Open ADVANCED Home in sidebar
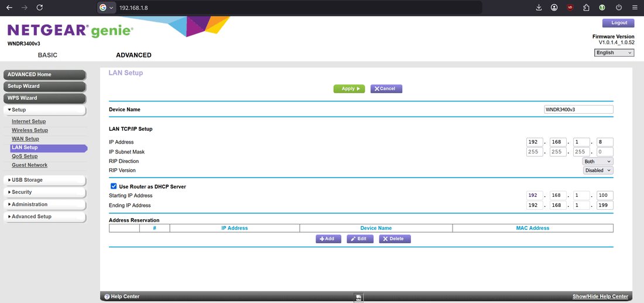644x303 pixels. 44,74
